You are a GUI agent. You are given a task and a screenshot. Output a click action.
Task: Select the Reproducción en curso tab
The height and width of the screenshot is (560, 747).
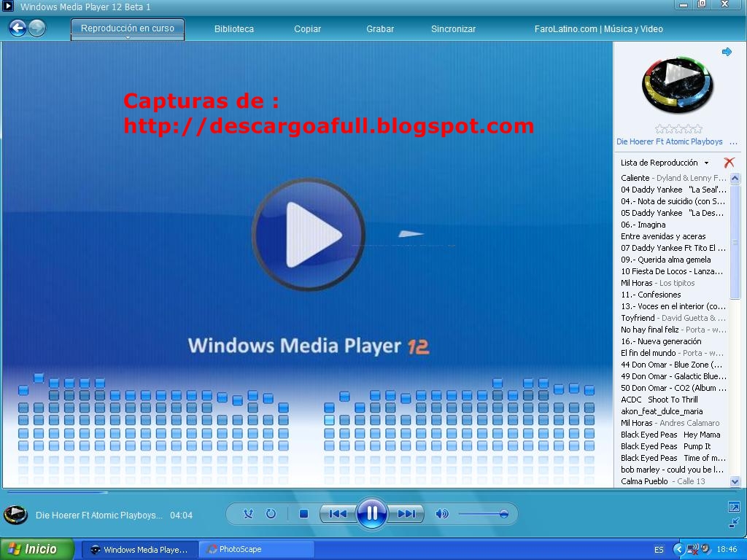[128, 28]
